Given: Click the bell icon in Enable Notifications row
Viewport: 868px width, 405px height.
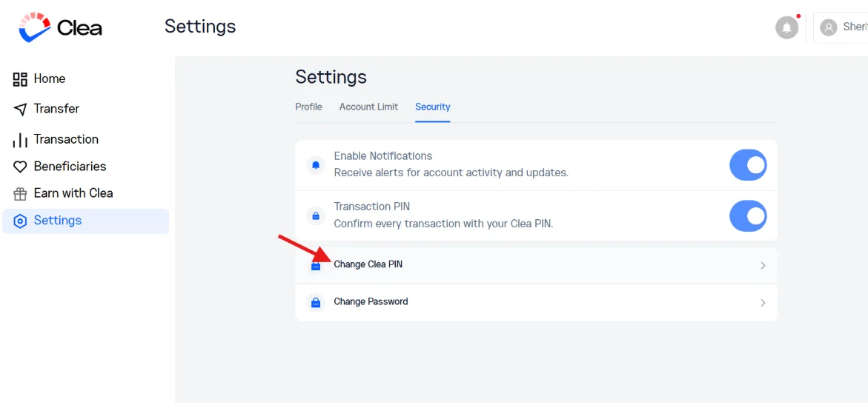Looking at the screenshot, I should point(316,165).
